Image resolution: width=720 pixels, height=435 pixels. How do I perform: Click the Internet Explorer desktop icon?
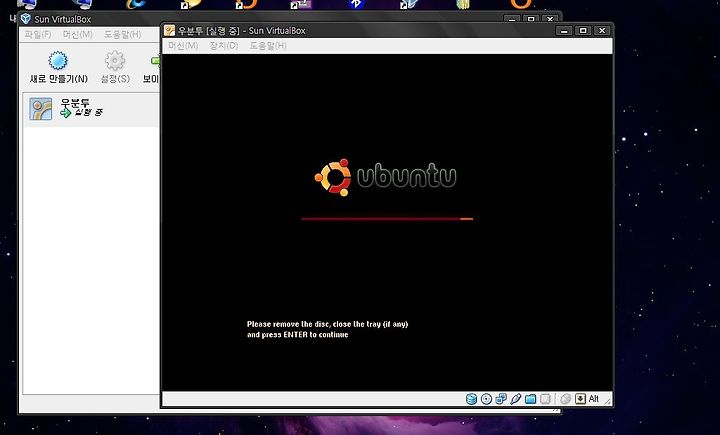click(136, 4)
